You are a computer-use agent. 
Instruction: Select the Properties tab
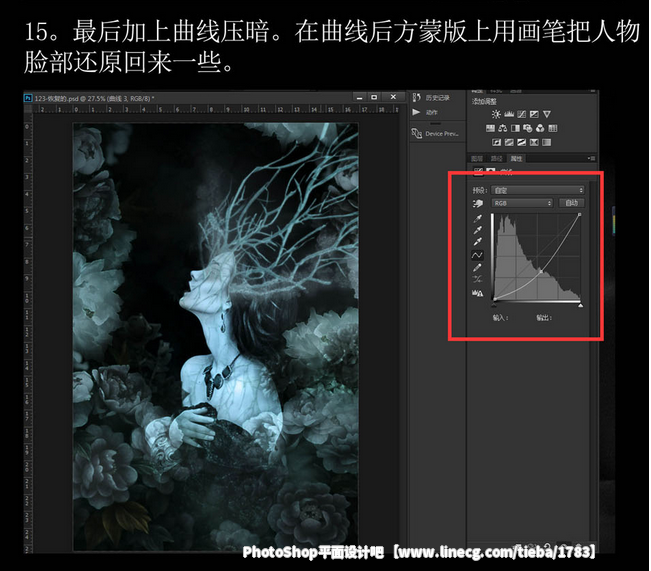[x=516, y=159]
